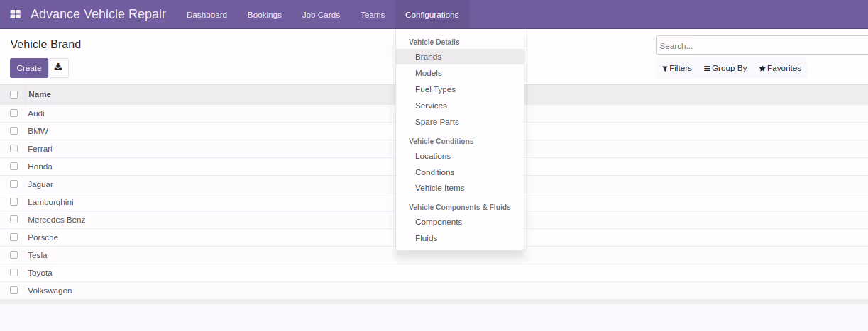Check the Mercedes Benz row checkbox

point(13,220)
